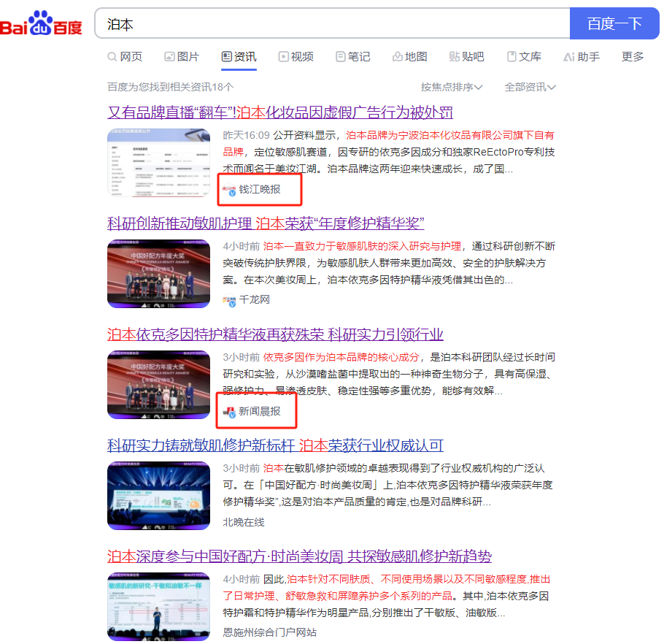664x644 pixels.
Task: Click thumbnail of 泊本深度参与中国好配方 article
Action: coord(158,607)
